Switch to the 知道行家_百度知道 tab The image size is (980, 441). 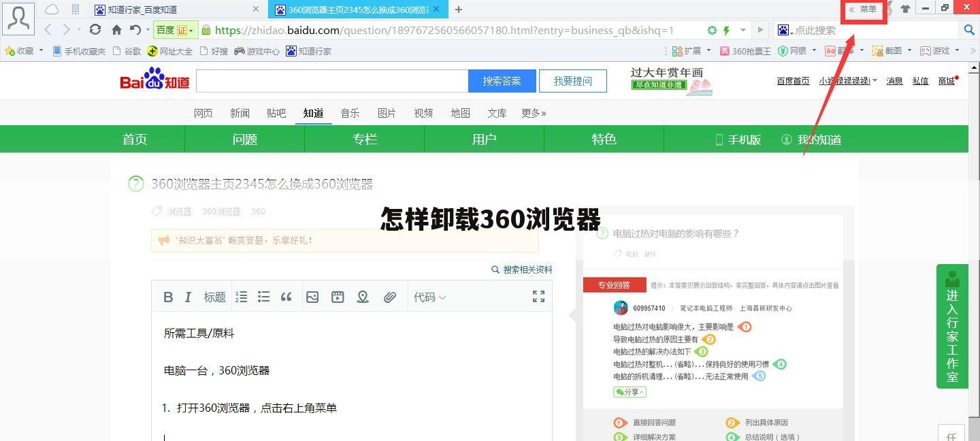click(142, 10)
